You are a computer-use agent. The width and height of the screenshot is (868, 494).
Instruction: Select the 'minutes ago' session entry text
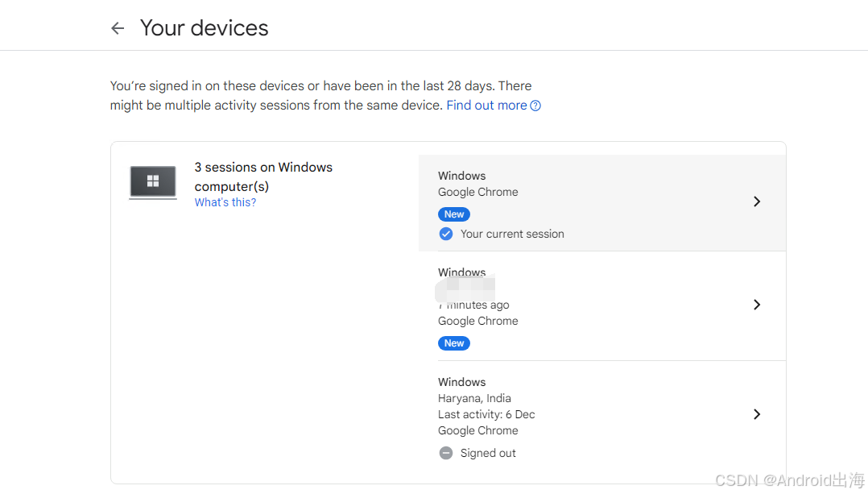coord(478,305)
